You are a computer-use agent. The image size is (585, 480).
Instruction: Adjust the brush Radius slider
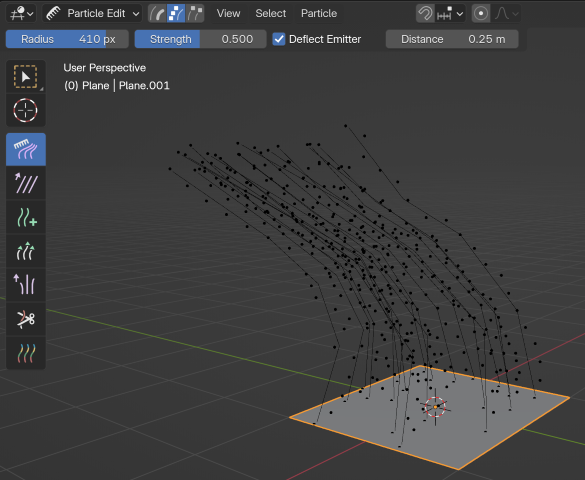pos(67,39)
